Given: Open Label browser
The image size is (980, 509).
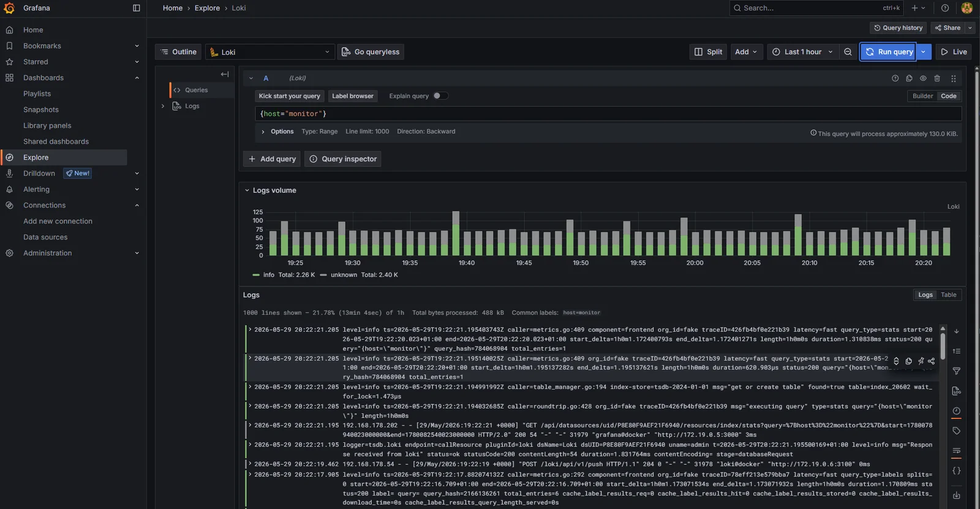Looking at the screenshot, I should 353,96.
